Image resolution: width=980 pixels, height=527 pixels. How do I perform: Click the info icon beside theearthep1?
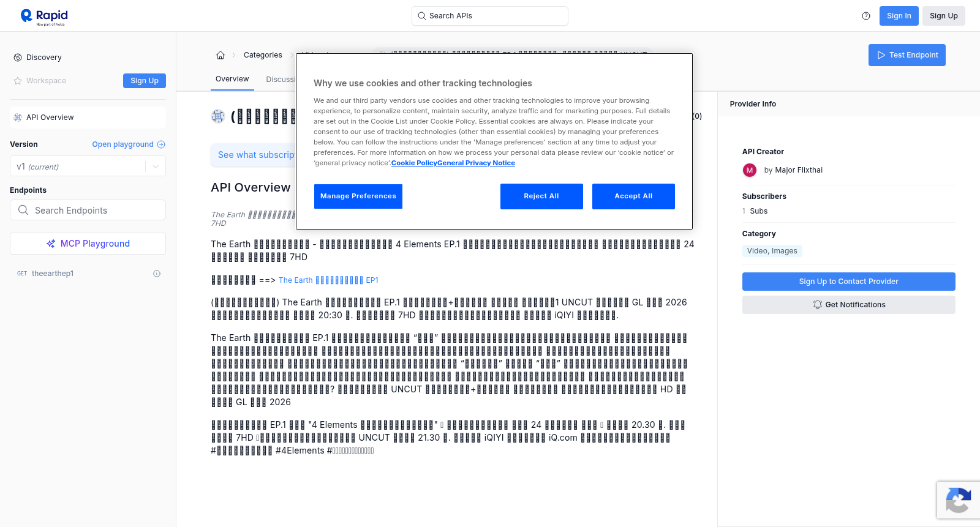pos(157,274)
